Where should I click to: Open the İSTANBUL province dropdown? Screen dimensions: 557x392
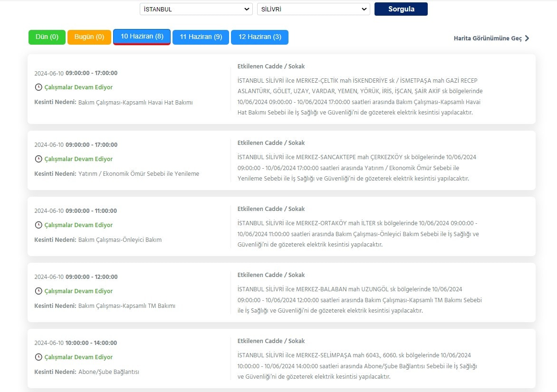coord(196,9)
